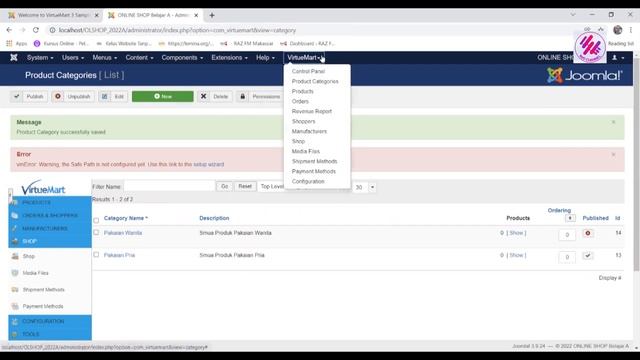The height and width of the screenshot is (360, 640).
Task: Open the list limit dropdown showing 30
Action: click(364, 187)
